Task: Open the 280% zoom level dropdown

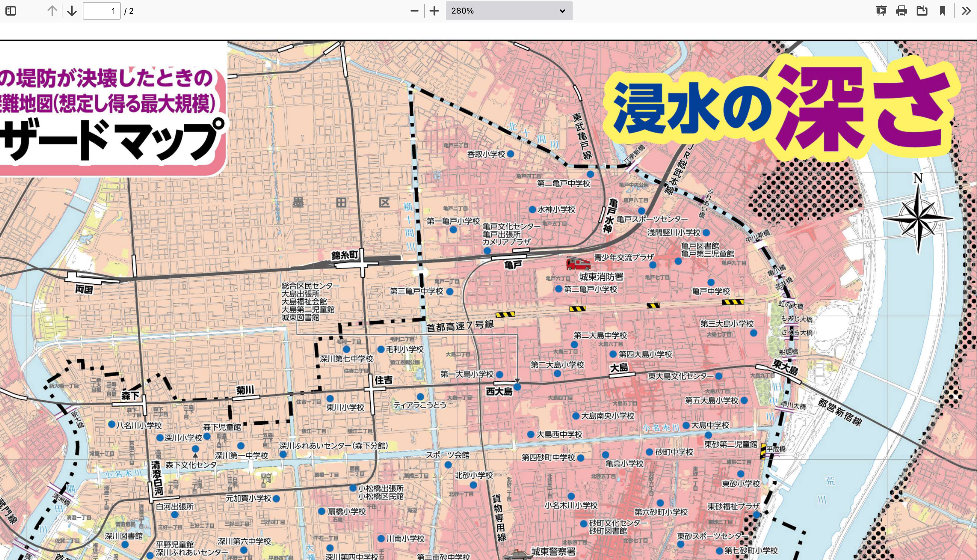Action: [x=509, y=11]
